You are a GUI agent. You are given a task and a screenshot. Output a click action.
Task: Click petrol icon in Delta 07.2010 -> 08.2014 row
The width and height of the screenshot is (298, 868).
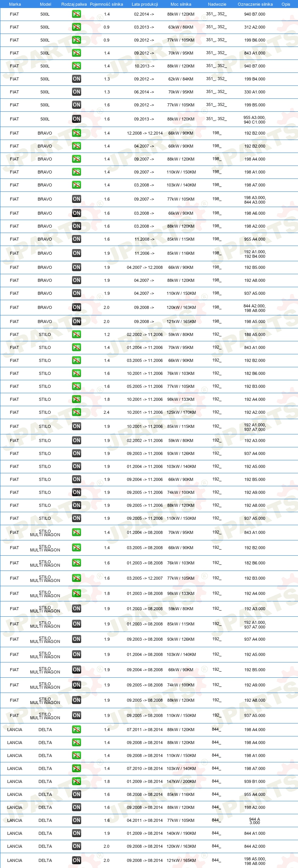click(x=77, y=768)
